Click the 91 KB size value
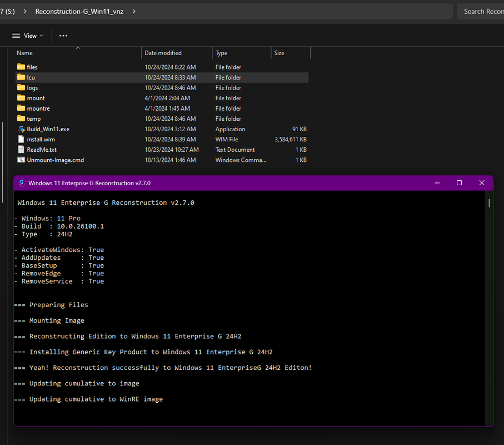This screenshot has height=445, width=504. coord(300,129)
